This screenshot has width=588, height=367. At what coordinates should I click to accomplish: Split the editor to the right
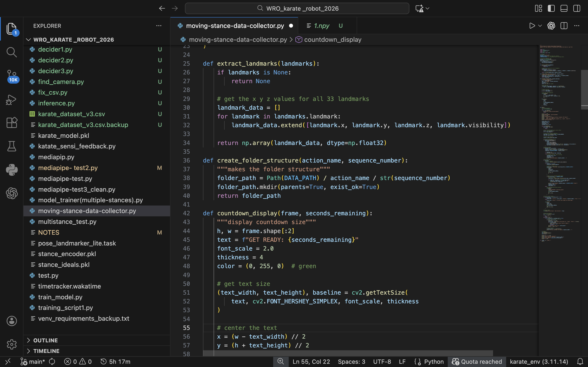tap(564, 26)
